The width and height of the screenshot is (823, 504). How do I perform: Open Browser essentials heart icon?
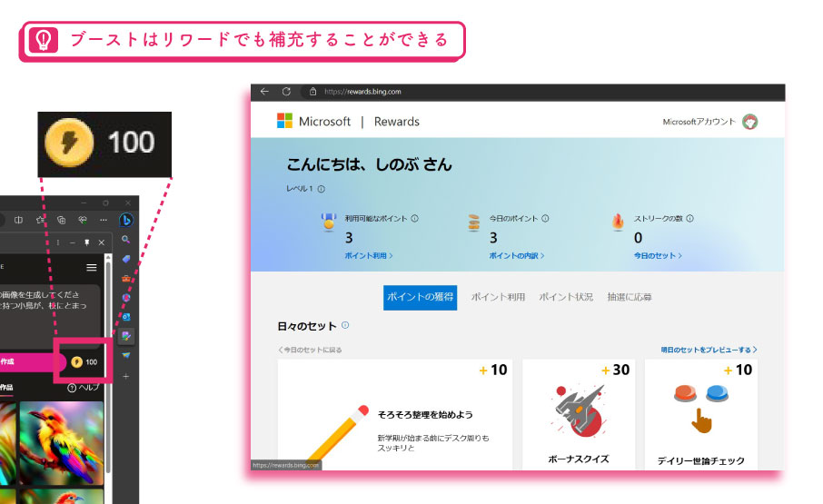tap(83, 221)
